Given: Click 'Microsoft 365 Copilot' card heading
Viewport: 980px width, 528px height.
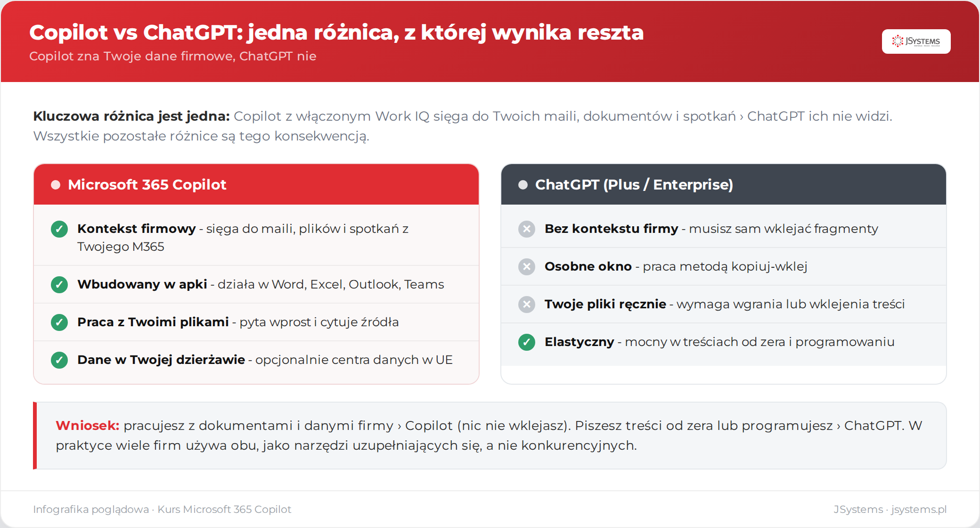Looking at the screenshot, I should pos(147,184).
